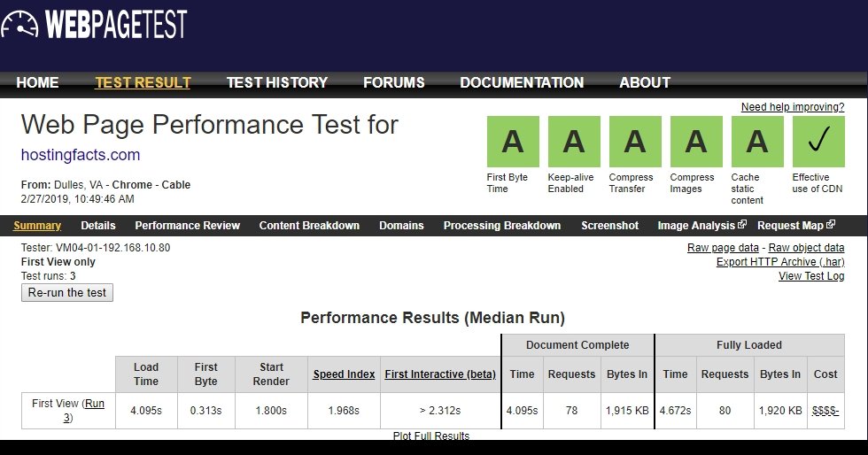
Task: Click the Keep-alive Enabled A grade
Action: pos(574,142)
